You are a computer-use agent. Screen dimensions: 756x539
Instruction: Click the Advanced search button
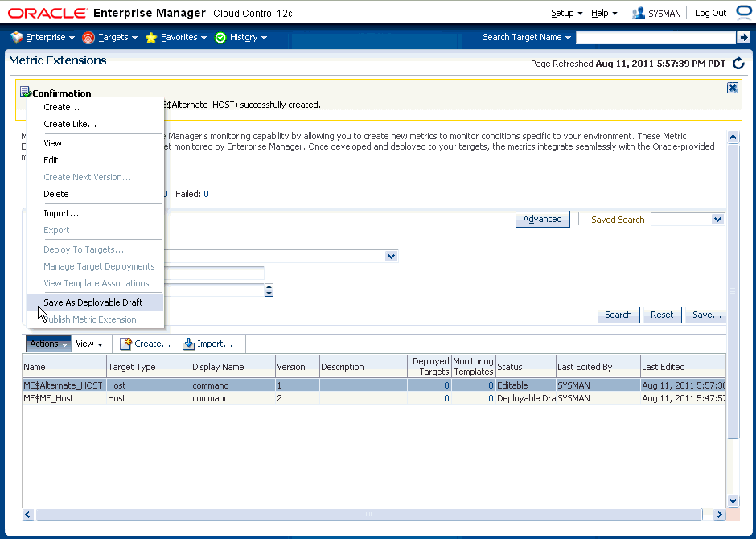click(542, 219)
